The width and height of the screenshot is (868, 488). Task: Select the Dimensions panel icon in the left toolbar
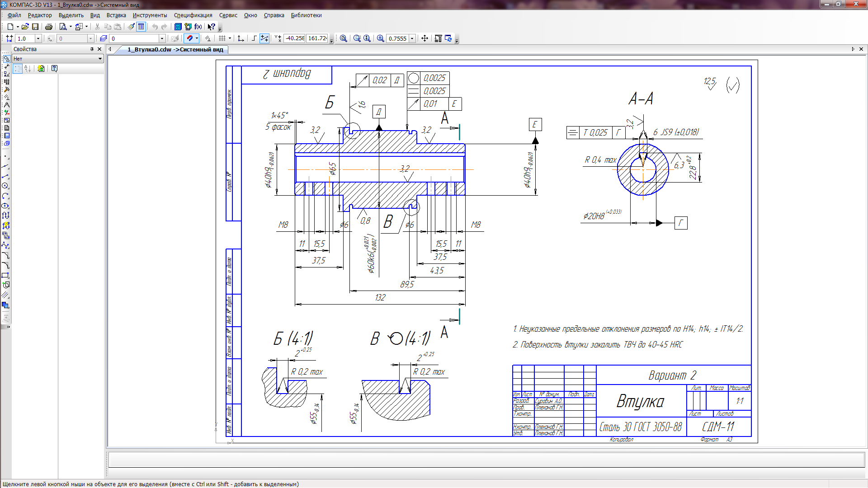(6, 66)
